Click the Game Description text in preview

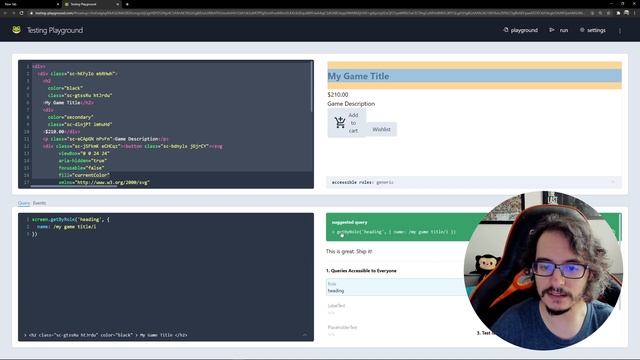coord(351,104)
